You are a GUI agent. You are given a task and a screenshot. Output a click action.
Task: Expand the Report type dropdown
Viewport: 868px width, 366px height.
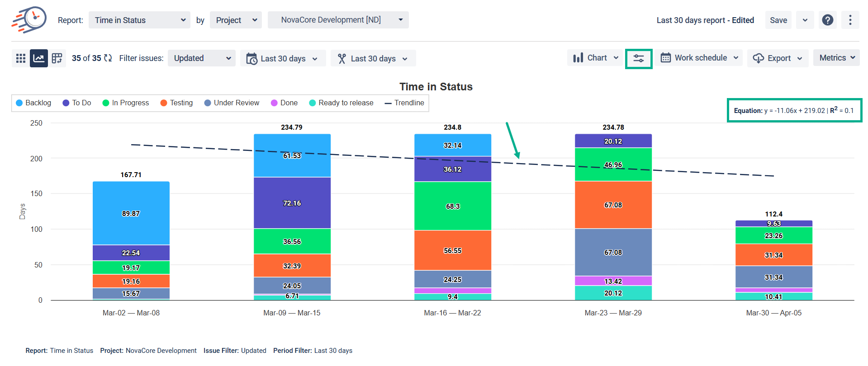click(139, 20)
